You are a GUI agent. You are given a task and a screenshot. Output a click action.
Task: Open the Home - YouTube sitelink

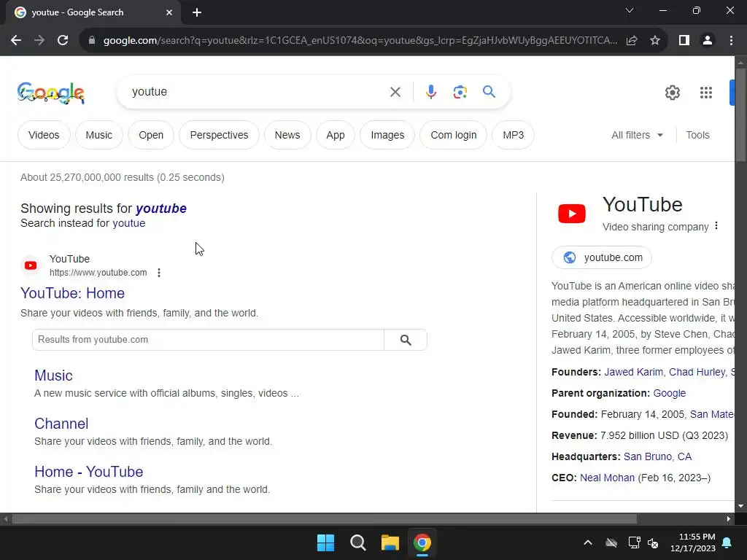click(x=88, y=472)
